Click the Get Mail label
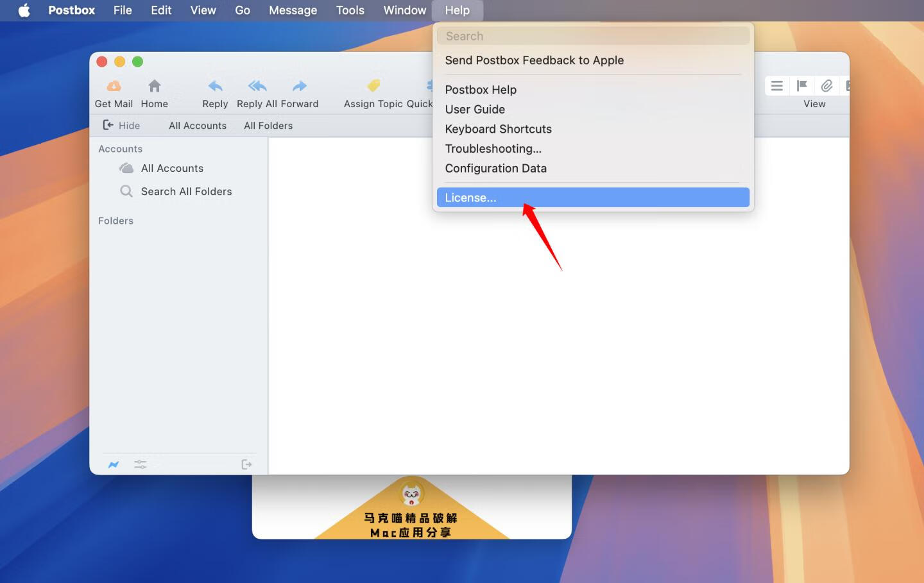The height and width of the screenshot is (583, 924). tap(114, 104)
